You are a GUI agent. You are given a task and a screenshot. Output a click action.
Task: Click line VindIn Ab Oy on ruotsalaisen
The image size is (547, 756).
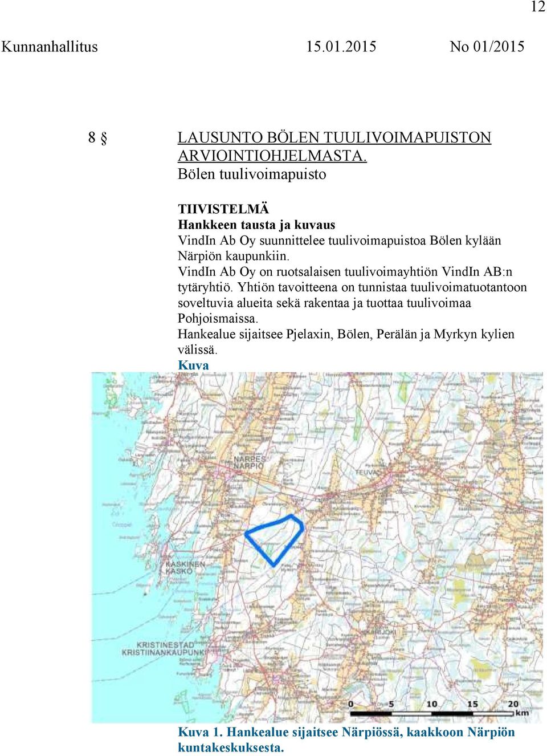point(345,271)
